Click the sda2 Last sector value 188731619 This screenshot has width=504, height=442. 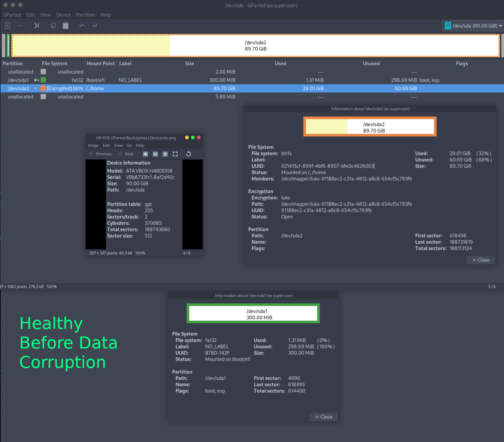[x=461, y=242]
